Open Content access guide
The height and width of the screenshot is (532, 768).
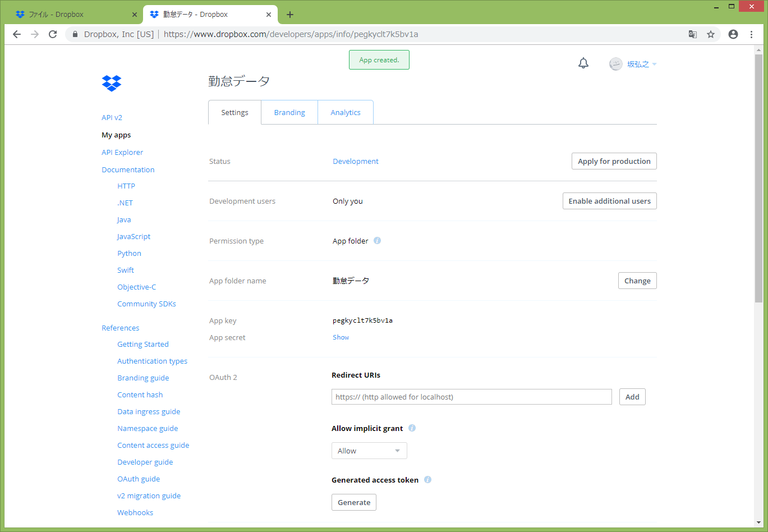(x=153, y=445)
